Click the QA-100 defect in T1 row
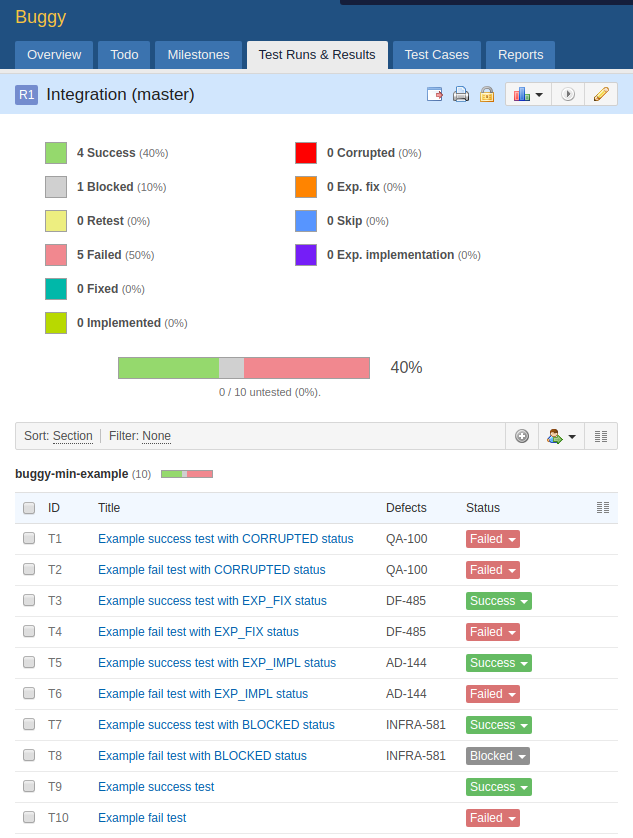The width and height of the screenshot is (633, 838). pyautogui.click(x=407, y=539)
